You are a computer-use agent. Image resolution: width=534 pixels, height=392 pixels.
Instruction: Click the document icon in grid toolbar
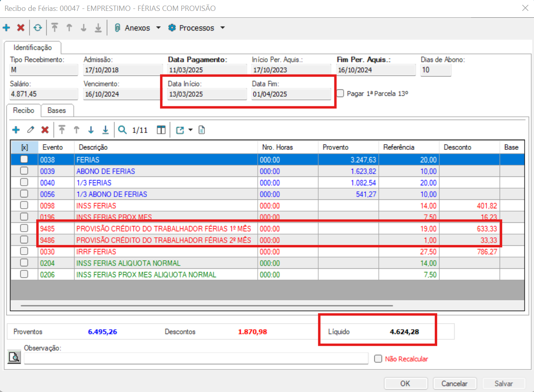coord(202,130)
